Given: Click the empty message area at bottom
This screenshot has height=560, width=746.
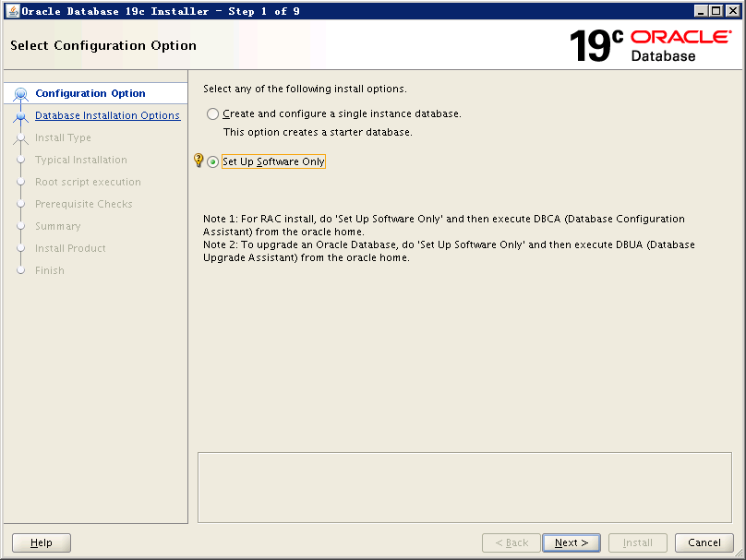Looking at the screenshot, I should tap(464, 487).
